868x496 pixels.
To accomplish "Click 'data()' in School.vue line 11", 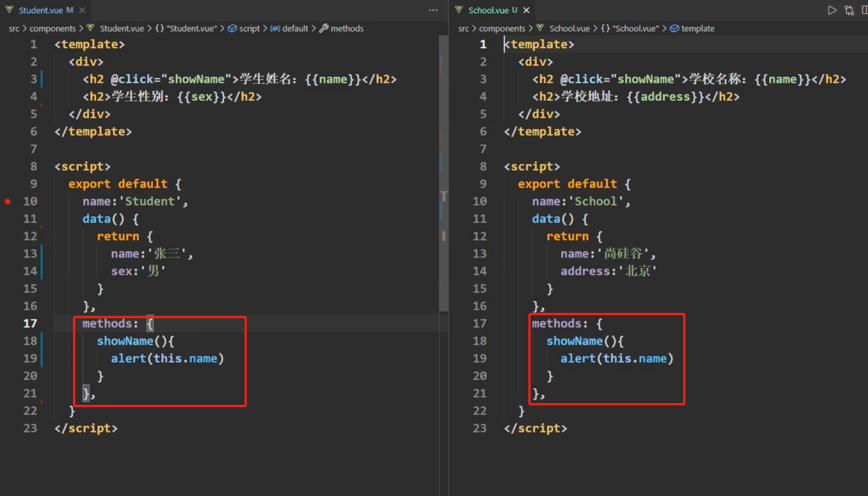I will [x=553, y=219].
